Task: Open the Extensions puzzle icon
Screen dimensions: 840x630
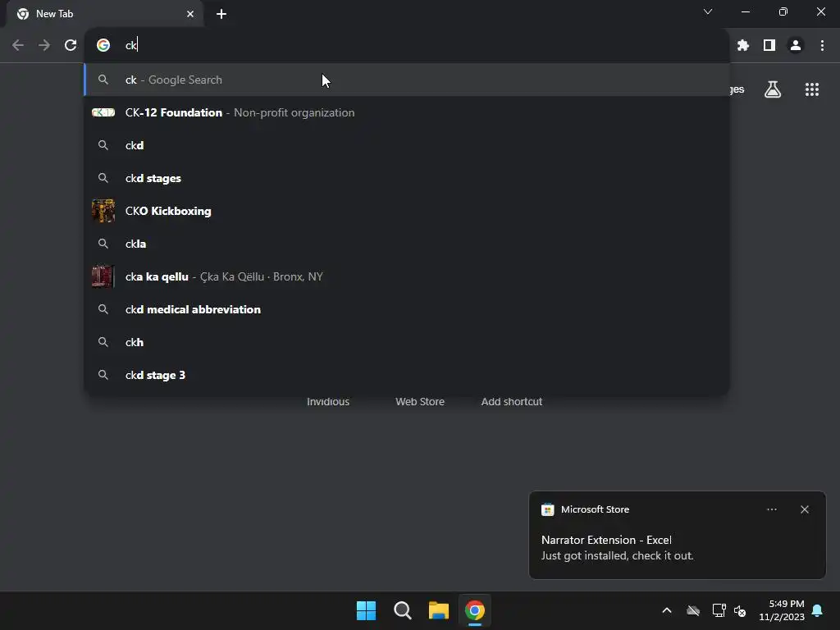Action: 742,46
